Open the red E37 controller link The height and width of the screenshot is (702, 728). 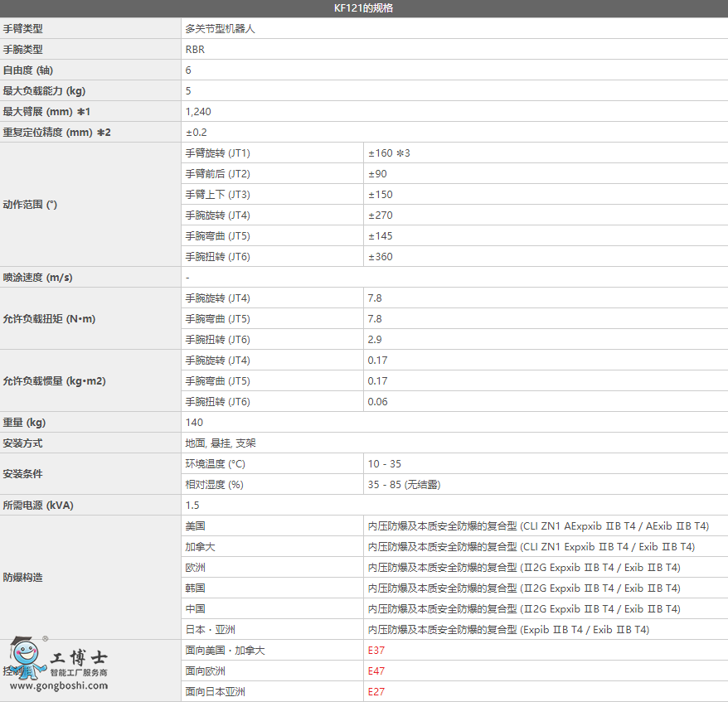coord(376,651)
